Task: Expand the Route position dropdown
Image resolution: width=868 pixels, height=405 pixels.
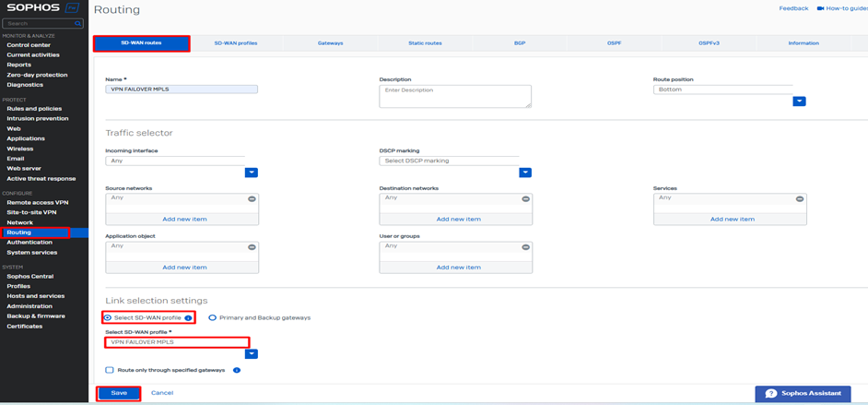Action: [x=799, y=101]
